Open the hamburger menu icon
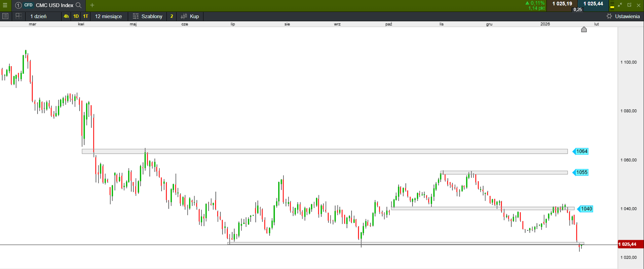Viewport: 644px width, 269px height. [x=5, y=5]
